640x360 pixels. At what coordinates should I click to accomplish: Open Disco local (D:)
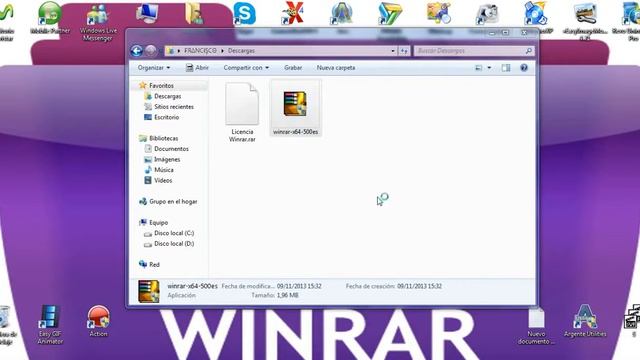[173, 244]
